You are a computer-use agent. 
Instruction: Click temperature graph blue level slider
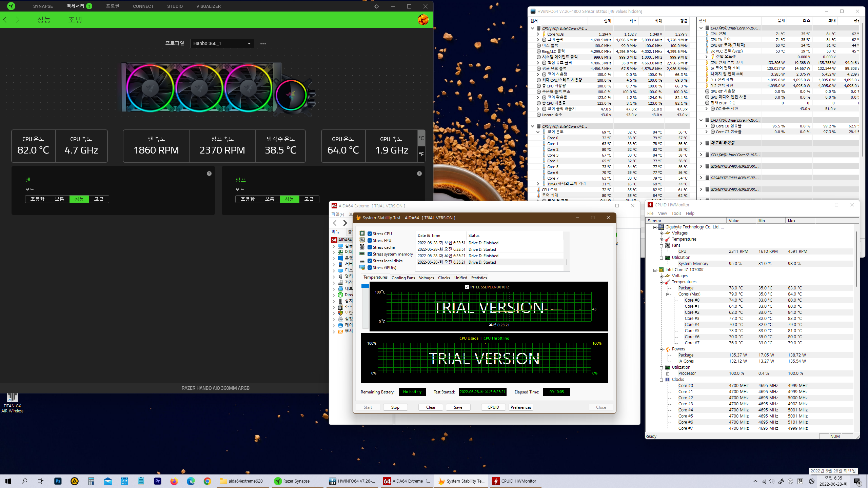(x=365, y=286)
